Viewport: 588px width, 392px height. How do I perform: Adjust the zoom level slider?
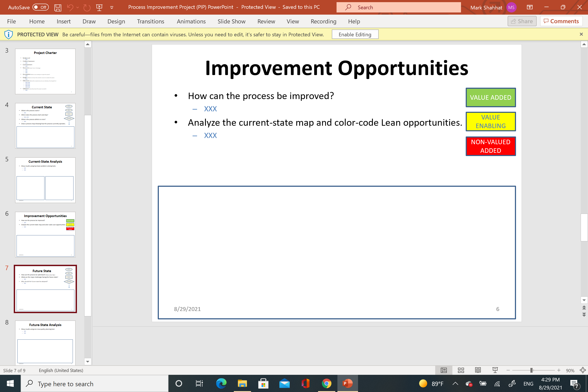(x=531, y=370)
